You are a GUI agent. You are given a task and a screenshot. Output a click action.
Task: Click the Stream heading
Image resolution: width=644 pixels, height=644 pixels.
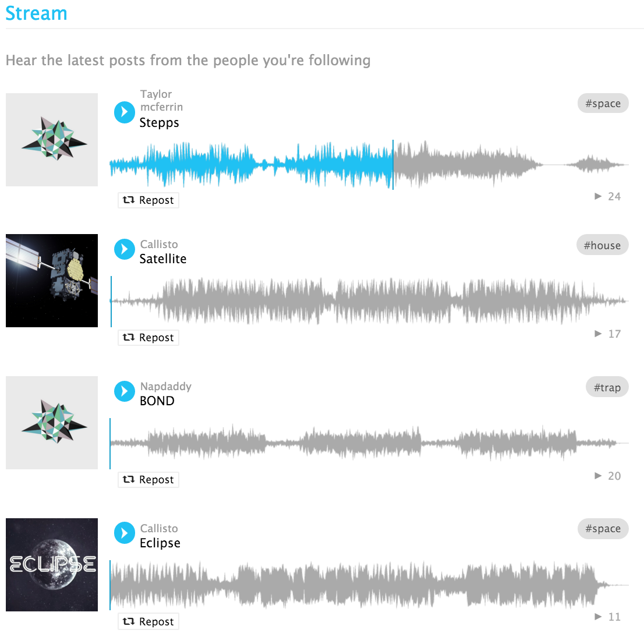[36, 13]
